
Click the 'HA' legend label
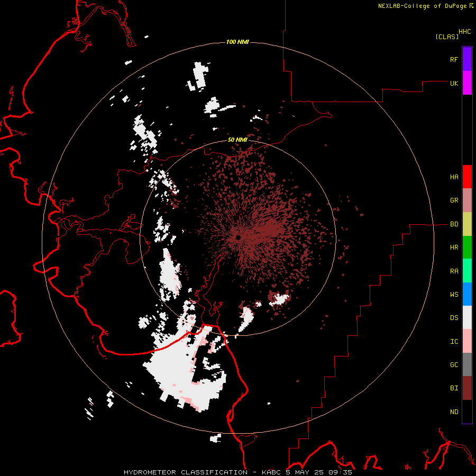454,177
